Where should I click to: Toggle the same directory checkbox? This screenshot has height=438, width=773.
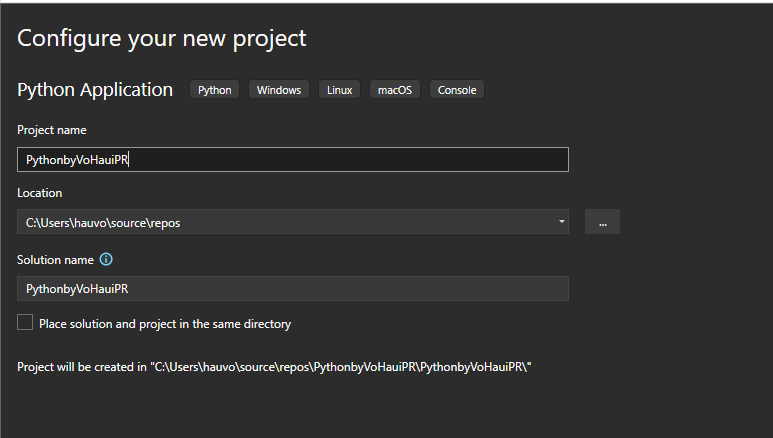click(x=25, y=323)
